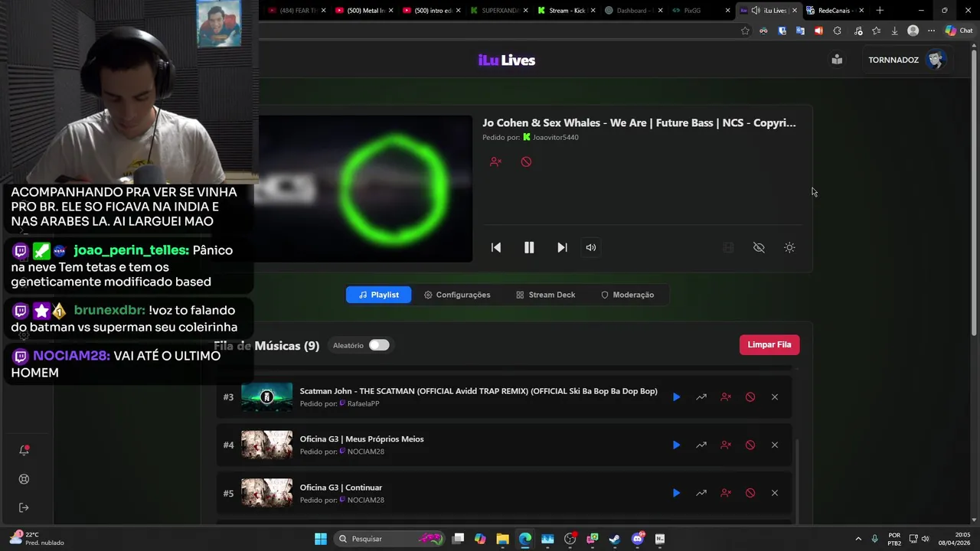Open the Moderação tab
This screenshot has height=551, width=980.
pos(627,295)
